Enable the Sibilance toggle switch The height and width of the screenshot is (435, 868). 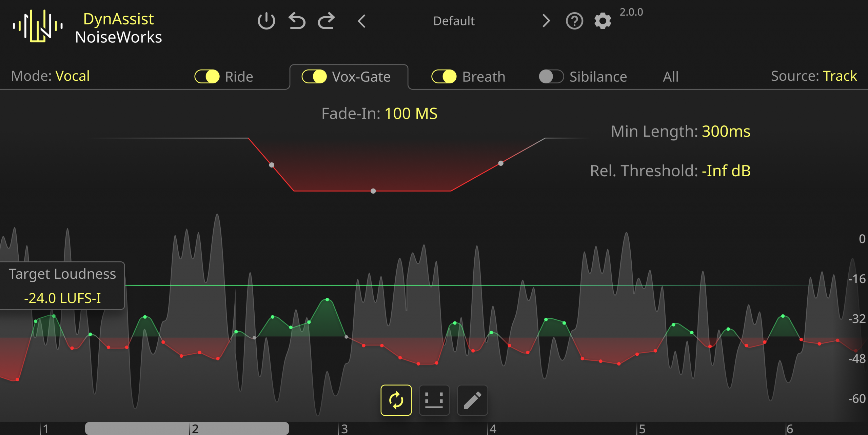tap(551, 77)
